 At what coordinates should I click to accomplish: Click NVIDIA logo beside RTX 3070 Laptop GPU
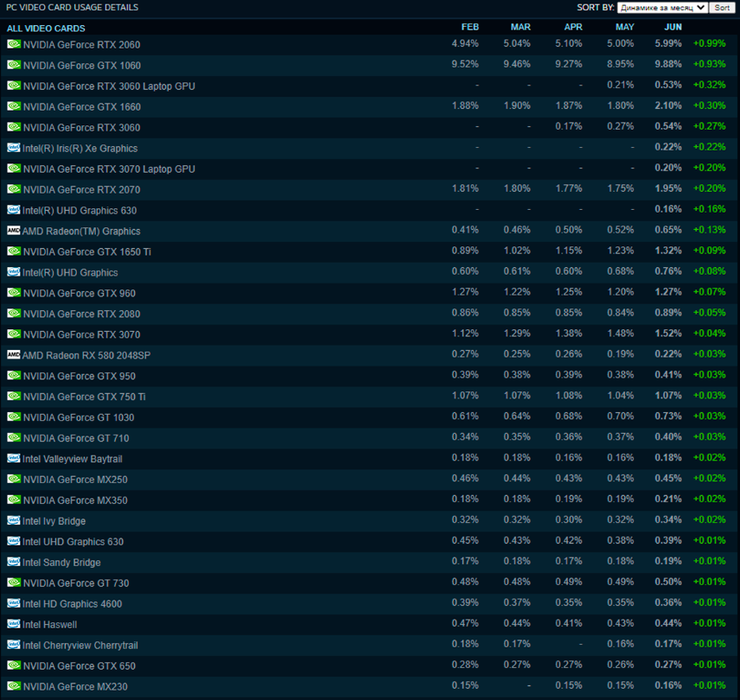coord(14,169)
